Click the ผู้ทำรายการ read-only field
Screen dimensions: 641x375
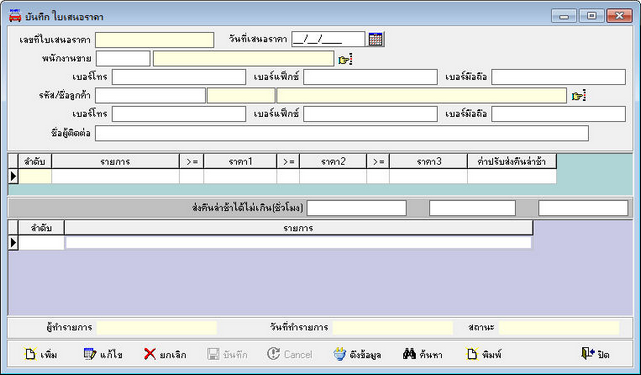pyautogui.click(x=157, y=328)
